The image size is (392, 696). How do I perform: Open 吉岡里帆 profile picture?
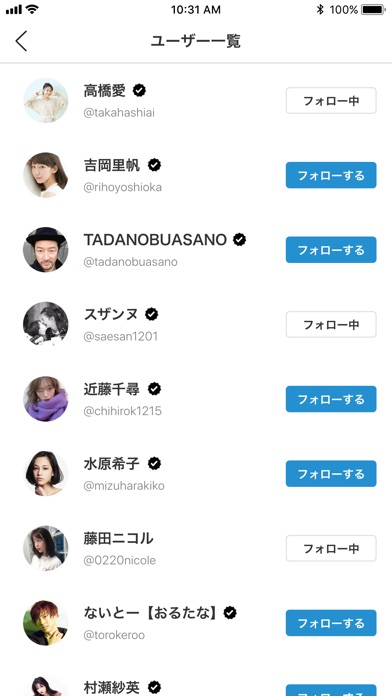pyautogui.click(x=46, y=175)
